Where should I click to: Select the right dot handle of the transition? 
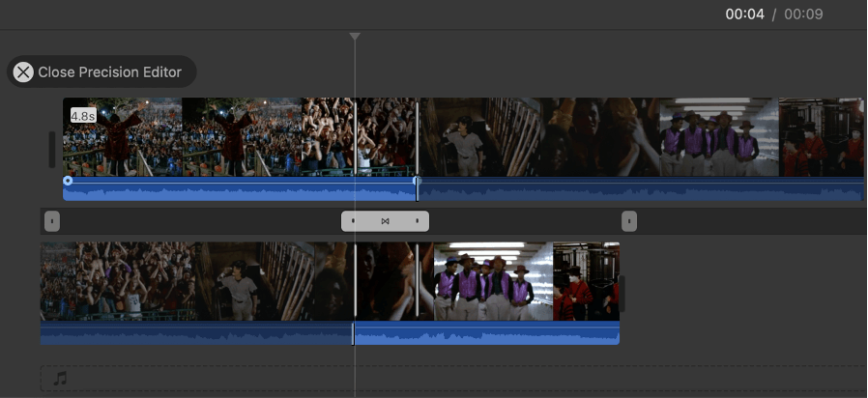(417, 221)
